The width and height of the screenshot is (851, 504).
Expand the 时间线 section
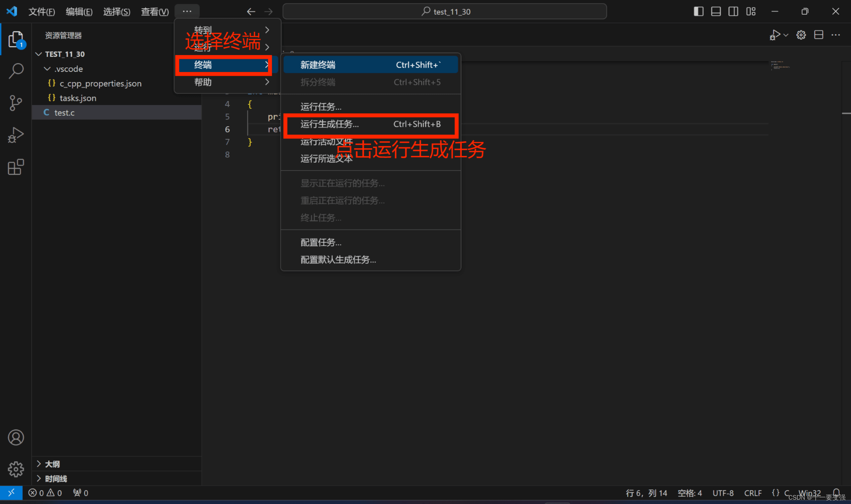pos(117,478)
